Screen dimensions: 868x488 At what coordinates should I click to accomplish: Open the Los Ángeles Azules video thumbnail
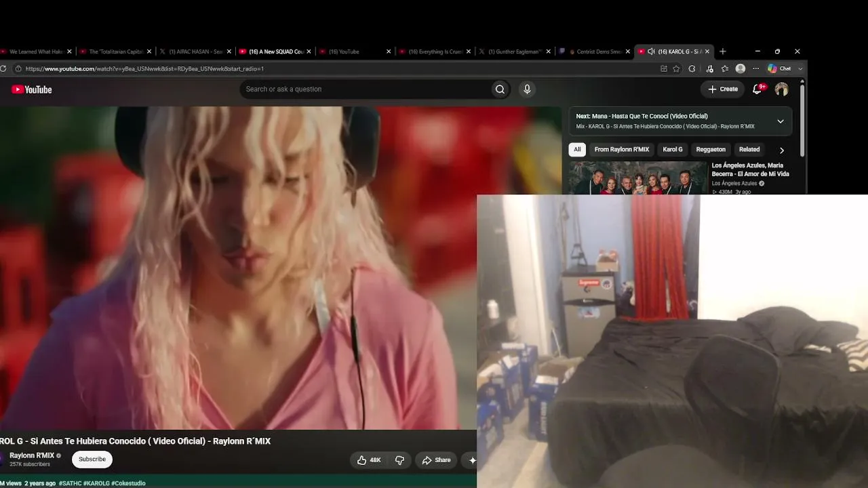[638, 178]
